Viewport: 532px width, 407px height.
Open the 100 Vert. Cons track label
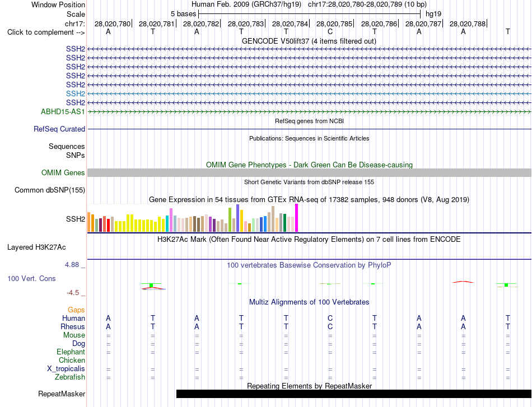(x=31, y=278)
